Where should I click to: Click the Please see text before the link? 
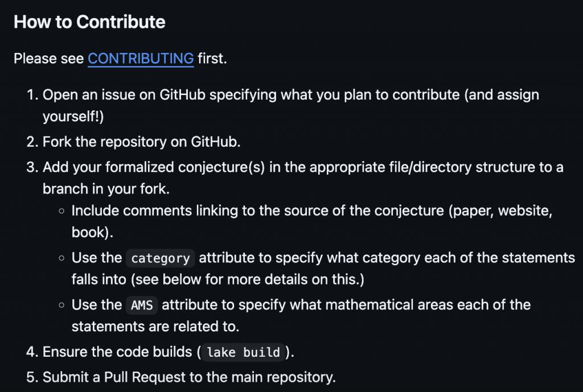49,59
